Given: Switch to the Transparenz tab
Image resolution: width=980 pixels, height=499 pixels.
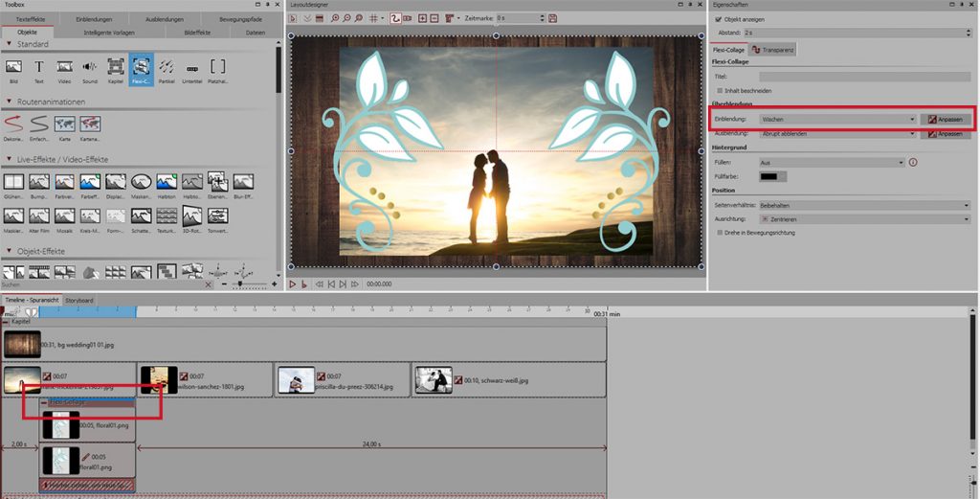Looking at the screenshot, I should 774,49.
